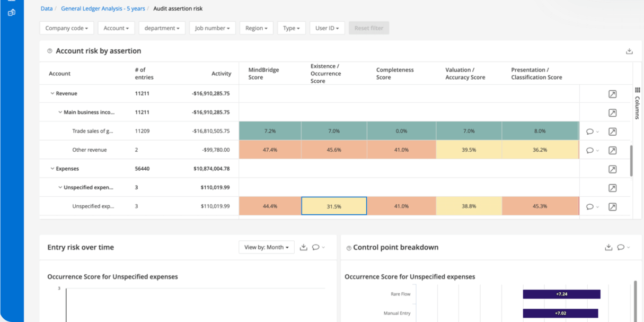Open Type filter dropdown
644x322 pixels.
(x=292, y=28)
